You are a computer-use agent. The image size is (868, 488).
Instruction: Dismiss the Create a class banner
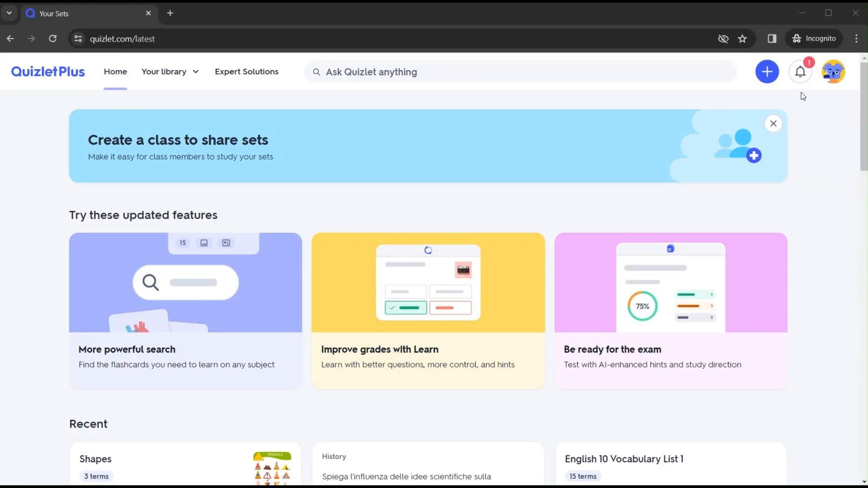(x=773, y=123)
